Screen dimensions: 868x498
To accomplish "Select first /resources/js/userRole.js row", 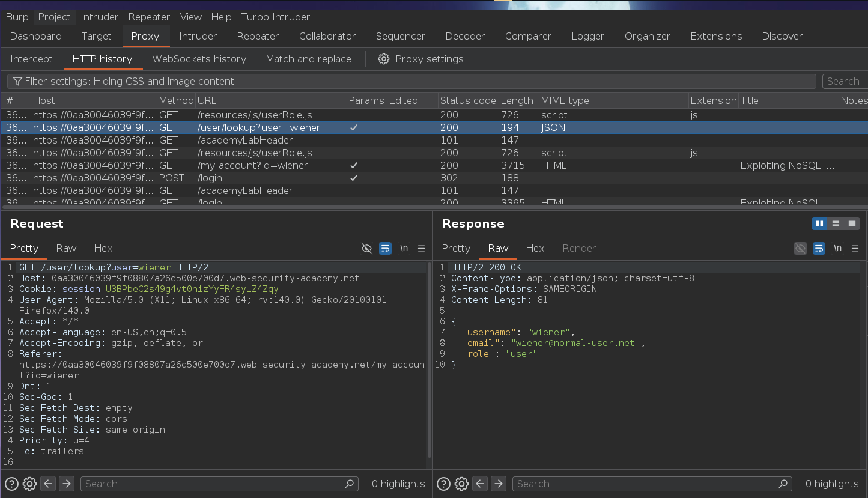I will pyautogui.click(x=434, y=115).
